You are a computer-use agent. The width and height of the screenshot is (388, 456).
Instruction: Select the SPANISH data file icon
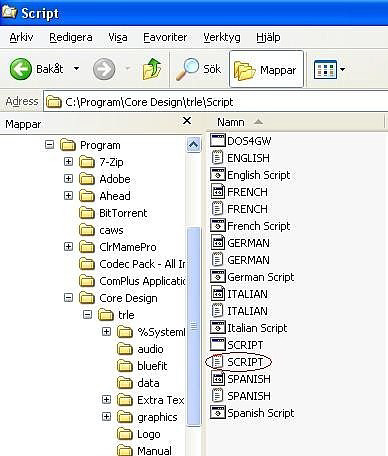[217, 378]
